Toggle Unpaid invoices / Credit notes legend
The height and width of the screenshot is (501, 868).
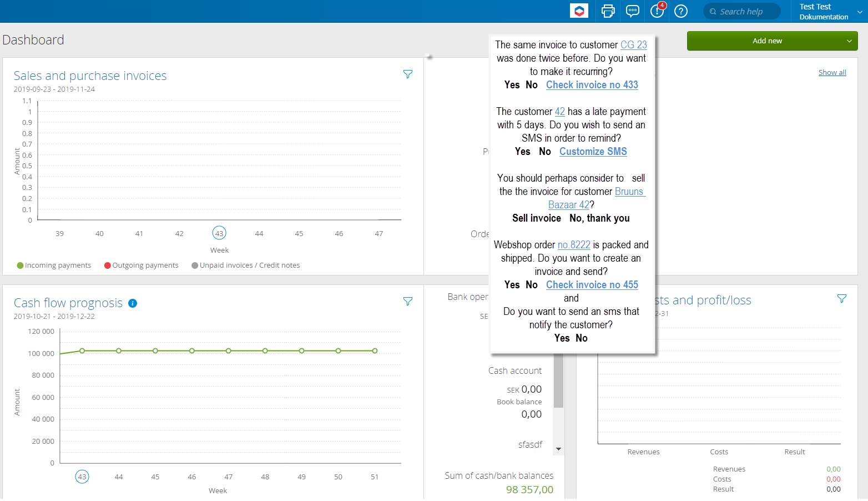[246, 265]
